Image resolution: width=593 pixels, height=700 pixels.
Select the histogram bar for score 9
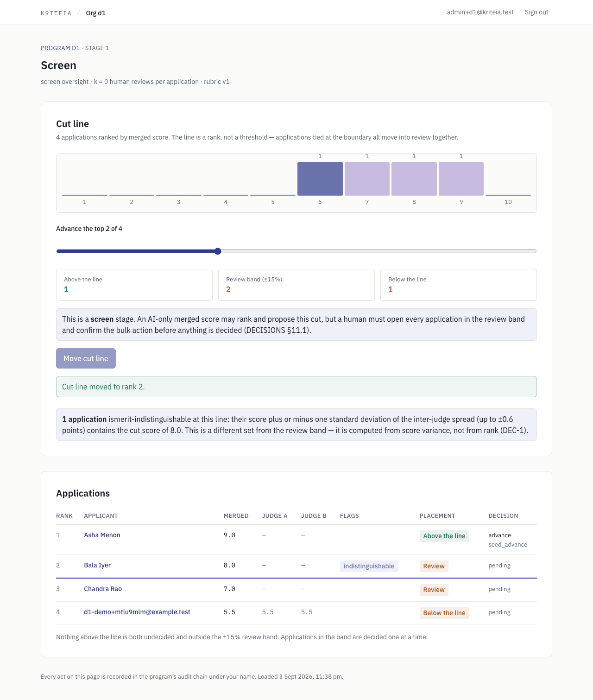point(461,178)
